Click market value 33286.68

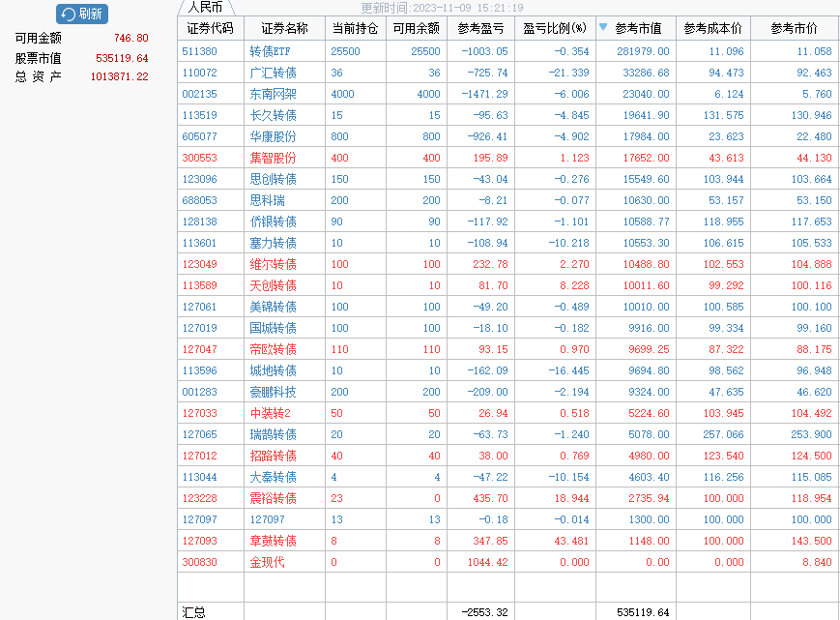[x=646, y=73]
